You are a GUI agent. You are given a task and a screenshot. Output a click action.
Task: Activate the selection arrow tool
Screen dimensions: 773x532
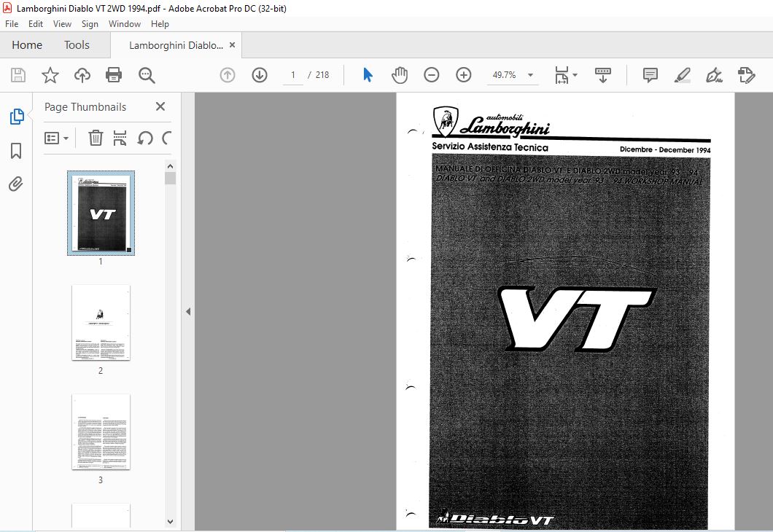point(368,75)
